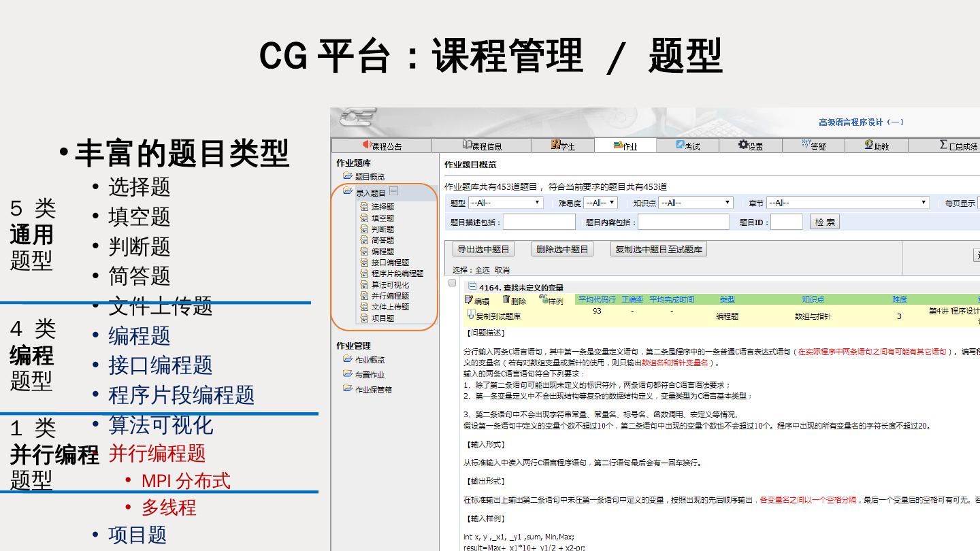This screenshot has width=980, height=551.
Task: Collapse question 4164 details
Action: click(472, 287)
